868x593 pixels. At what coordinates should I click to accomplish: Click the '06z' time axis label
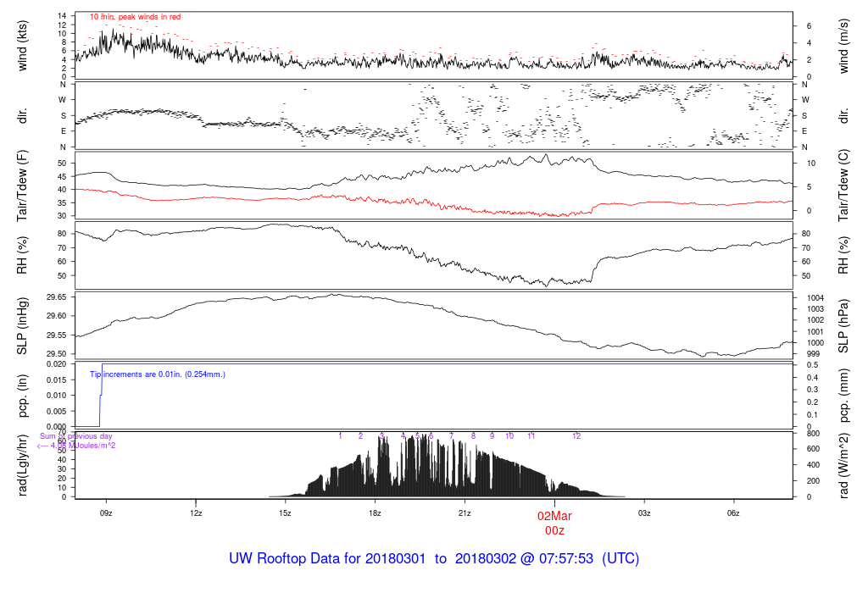[x=733, y=513]
